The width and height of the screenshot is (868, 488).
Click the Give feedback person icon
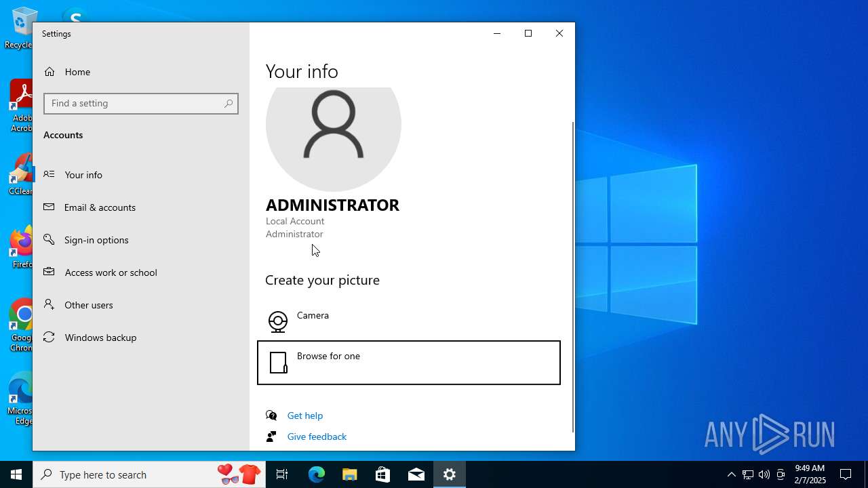271,436
